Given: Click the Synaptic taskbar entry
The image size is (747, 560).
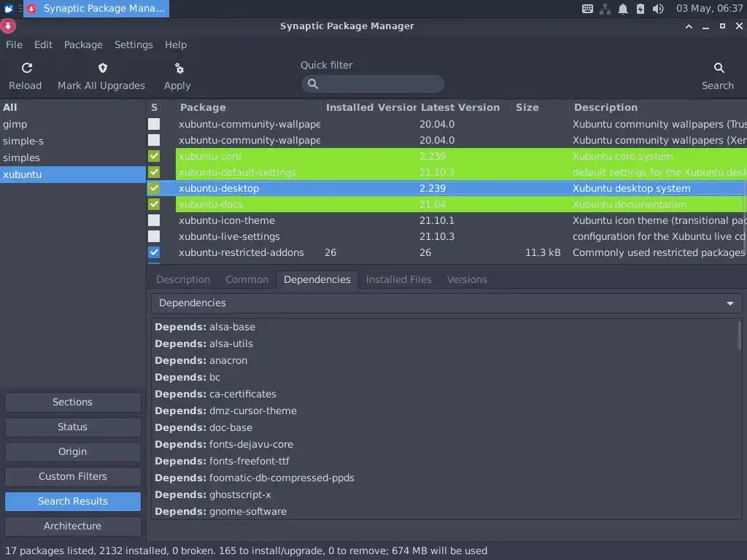Looking at the screenshot, I should click(96, 9).
